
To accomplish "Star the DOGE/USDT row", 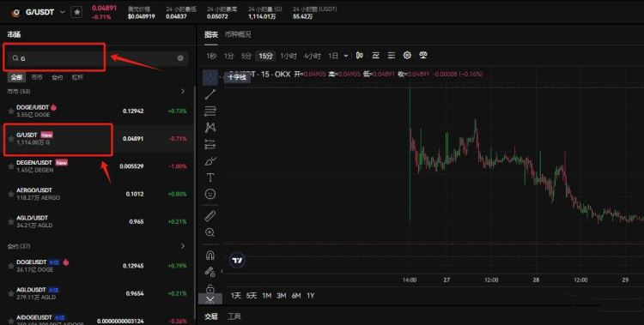I will (11, 111).
